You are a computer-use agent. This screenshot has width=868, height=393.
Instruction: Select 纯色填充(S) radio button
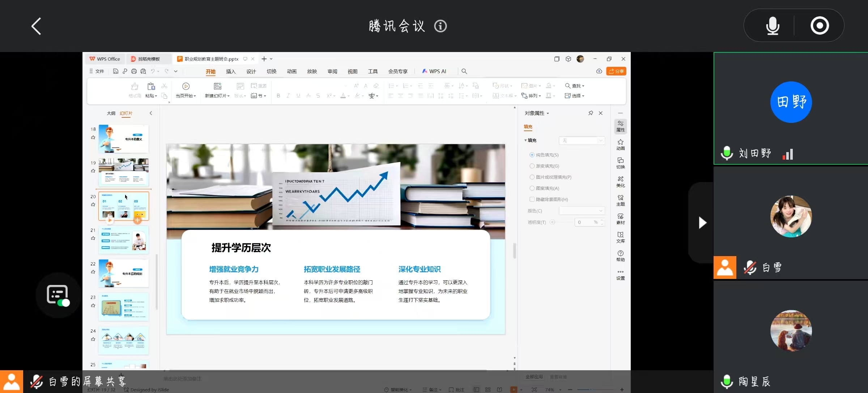tap(532, 155)
